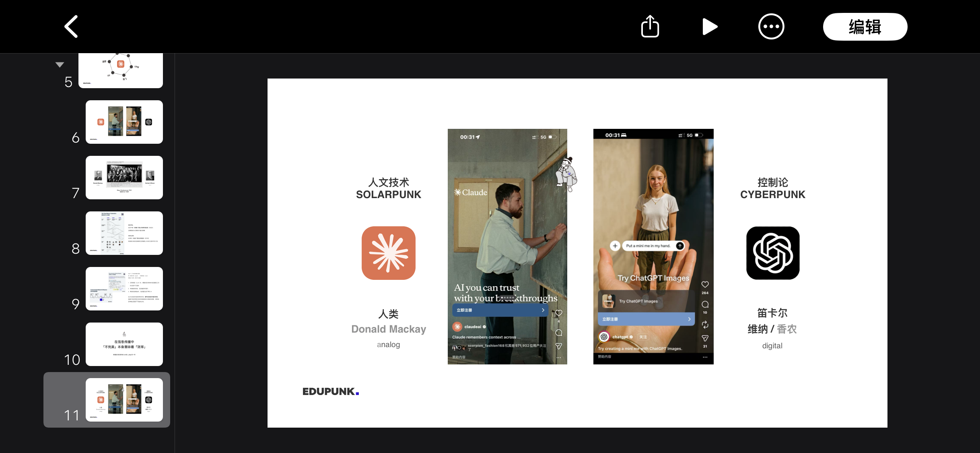Viewport: 980px width, 453px height.
Task: Select the "analog" label text
Action: tap(389, 344)
